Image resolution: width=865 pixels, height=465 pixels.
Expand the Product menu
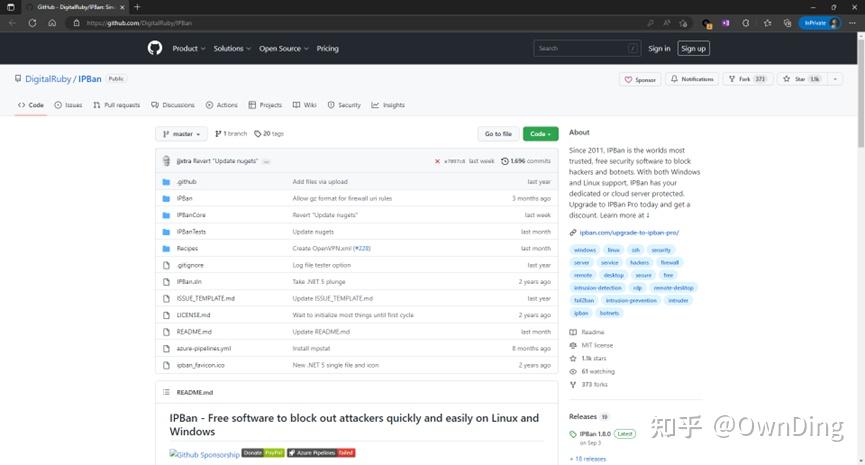point(189,49)
